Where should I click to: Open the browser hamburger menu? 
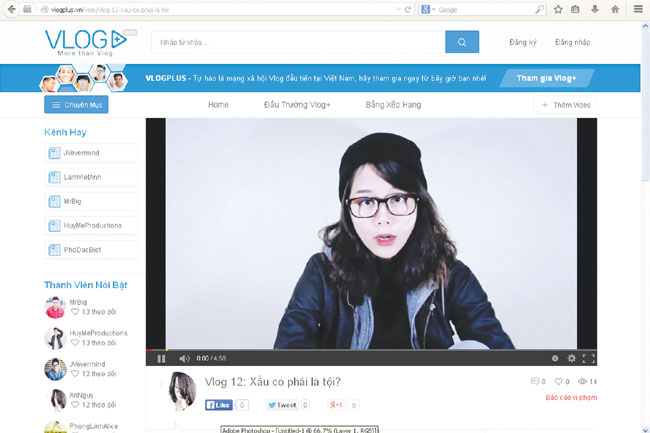pyautogui.click(x=638, y=9)
